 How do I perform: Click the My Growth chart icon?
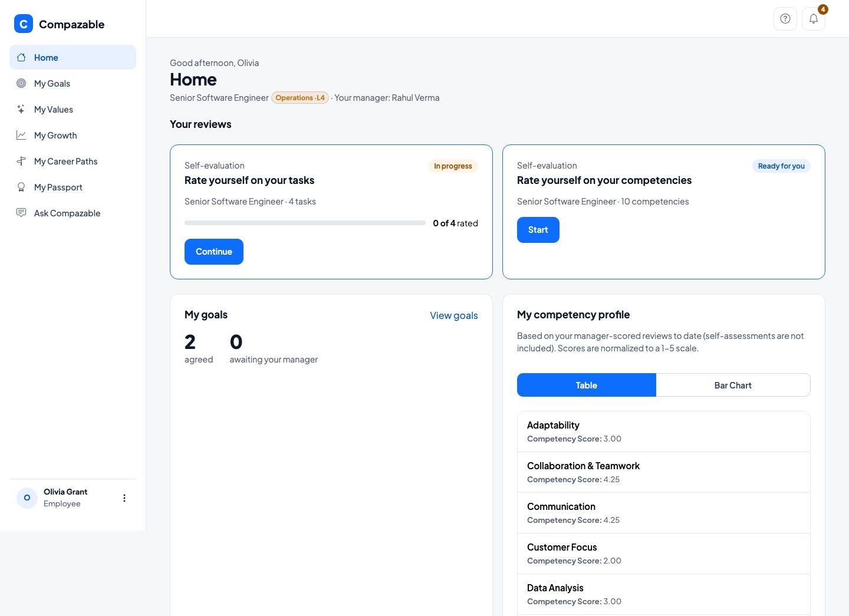(x=21, y=135)
